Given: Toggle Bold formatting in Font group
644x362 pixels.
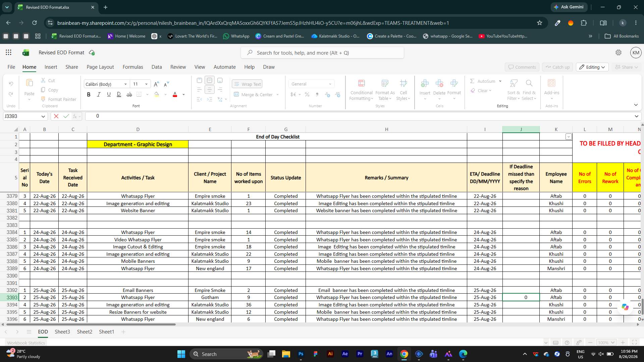Looking at the screenshot, I should click(x=89, y=95).
